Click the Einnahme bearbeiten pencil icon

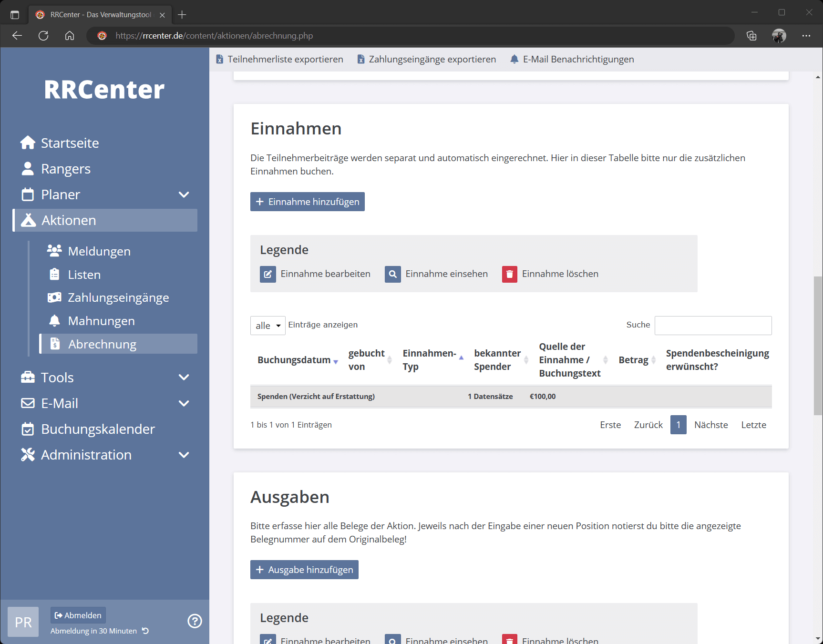click(268, 274)
